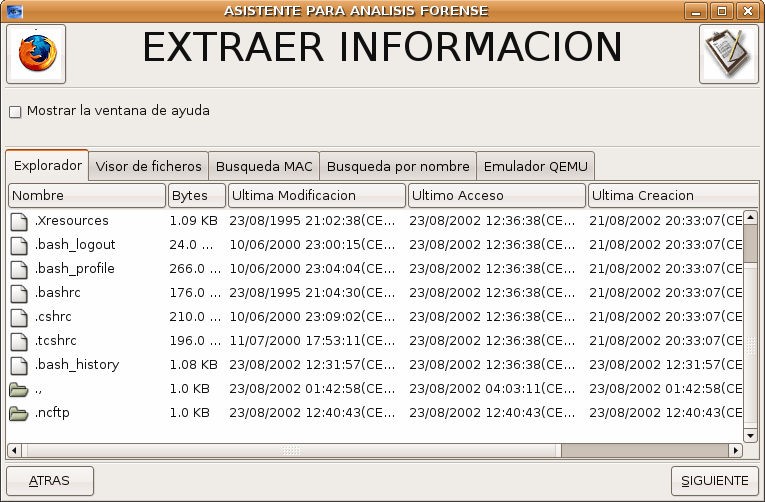Switch to the Visor de ficheros tab

tap(148, 167)
